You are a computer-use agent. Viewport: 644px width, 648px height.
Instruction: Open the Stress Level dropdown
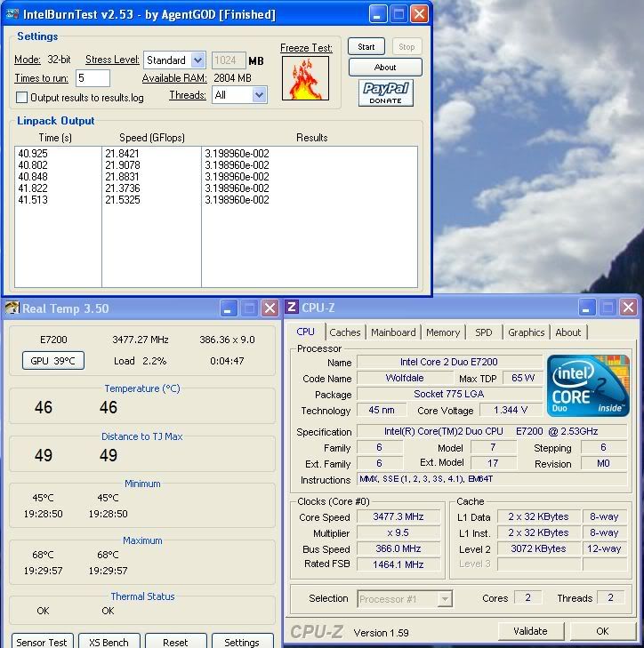pyautogui.click(x=197, y=60)
